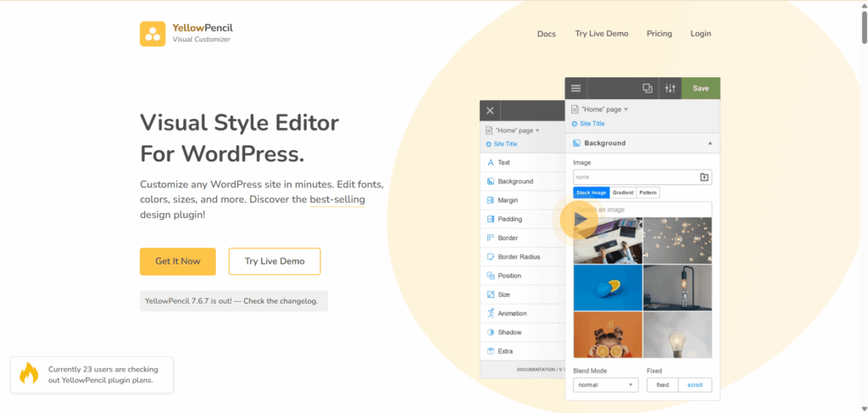
Task: Click the Animation running-figure icon
Action: (490, 313)
